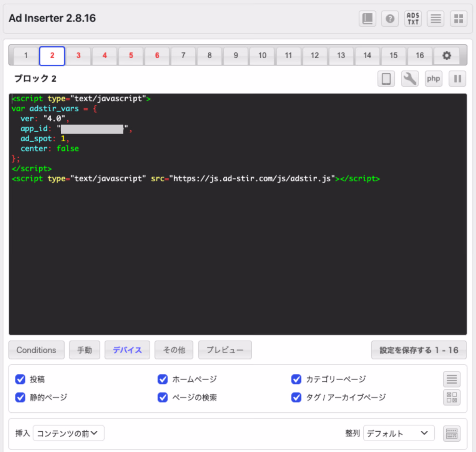Viewport: 476px width, 452px height.
Task: Click the header grid blocks icon
Action: coord(459,19)
